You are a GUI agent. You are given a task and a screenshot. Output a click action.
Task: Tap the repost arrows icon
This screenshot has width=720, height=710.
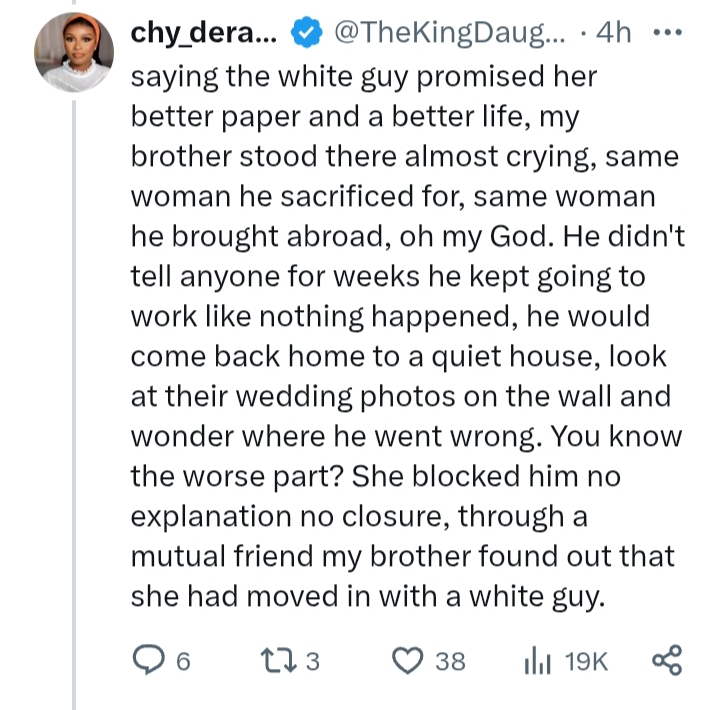[274, 659]
